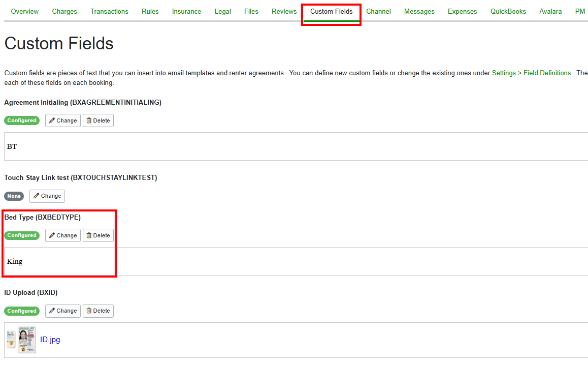Click the None badge under Touch Stay Link test
588x365 pixels.
(14, 196)
